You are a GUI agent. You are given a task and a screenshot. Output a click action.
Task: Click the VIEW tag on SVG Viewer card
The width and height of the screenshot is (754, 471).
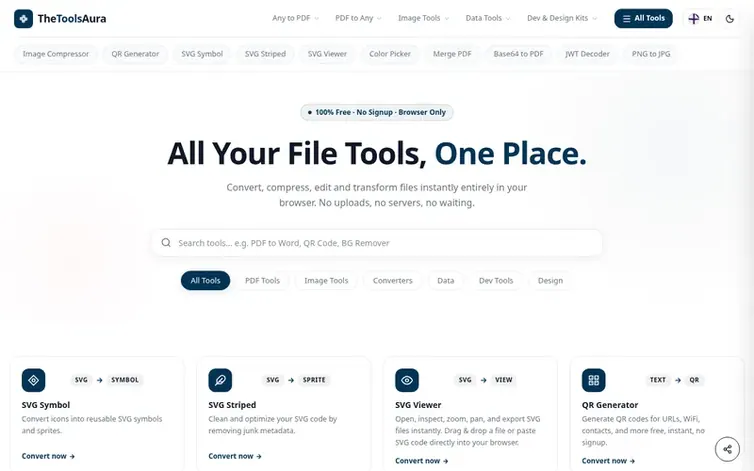pyautogui.click(x=503, y=380)
